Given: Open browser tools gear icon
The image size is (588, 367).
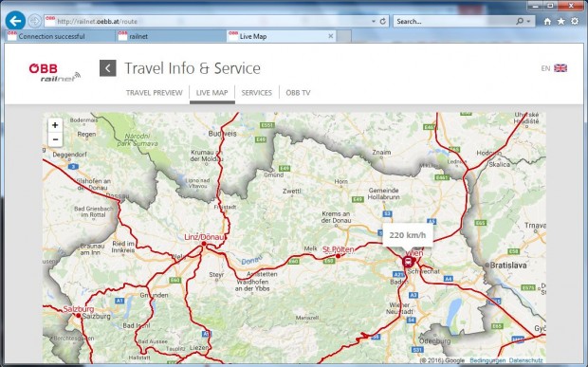Looking at the screenshot, I should 574,22.
